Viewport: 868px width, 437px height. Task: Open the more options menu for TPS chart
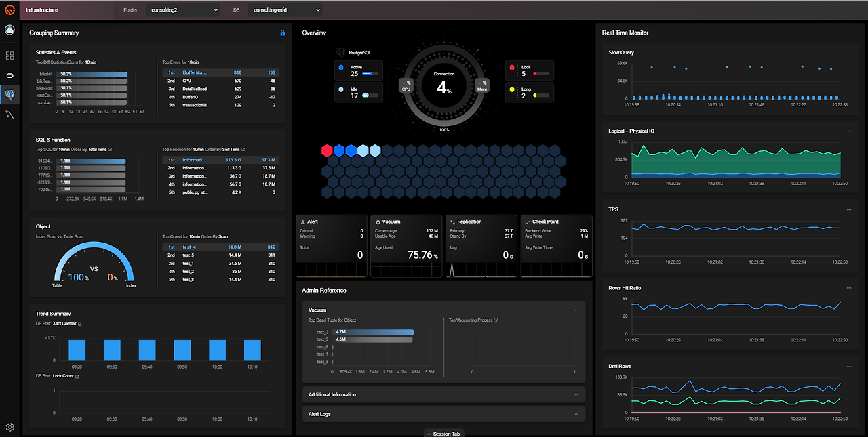848,209
